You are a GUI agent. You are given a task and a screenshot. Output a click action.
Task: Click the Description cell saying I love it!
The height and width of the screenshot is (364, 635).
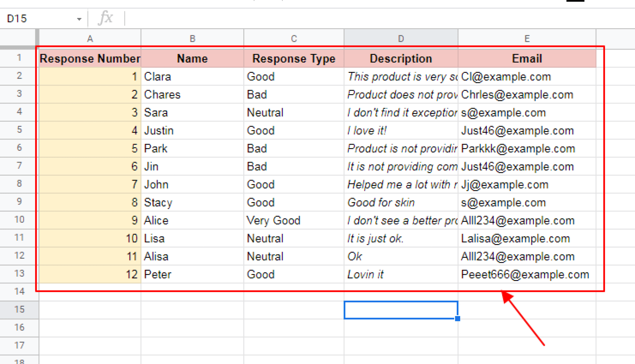401,130
